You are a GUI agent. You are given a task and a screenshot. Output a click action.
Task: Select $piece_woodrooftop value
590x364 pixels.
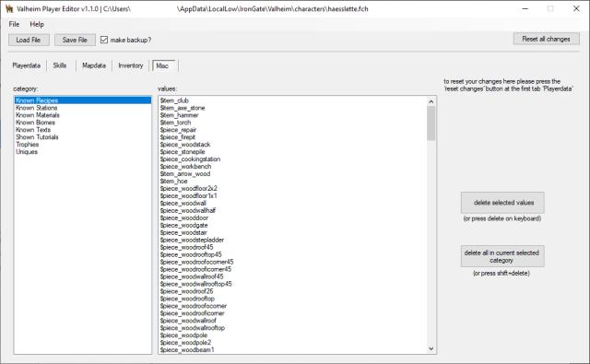coord(292,299)
